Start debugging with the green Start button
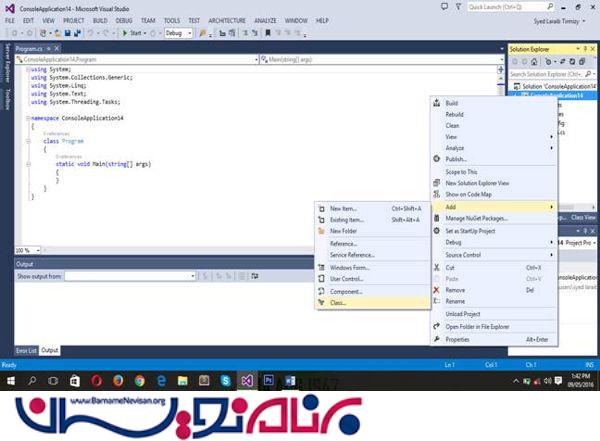600x441 pixels. 131,33
